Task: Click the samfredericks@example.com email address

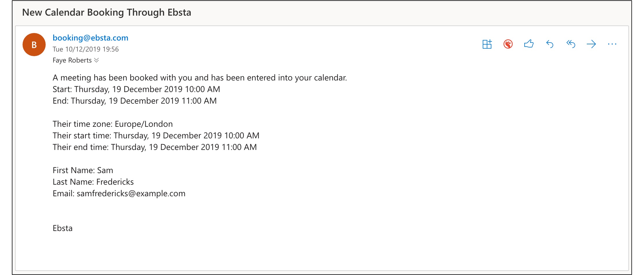Action: (x=131, y=193)
